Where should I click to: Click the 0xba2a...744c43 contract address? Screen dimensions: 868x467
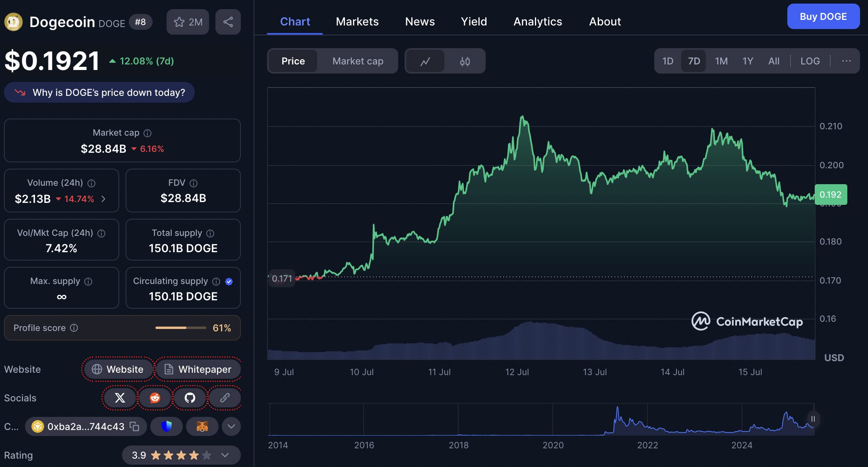(x=86, y=426)
